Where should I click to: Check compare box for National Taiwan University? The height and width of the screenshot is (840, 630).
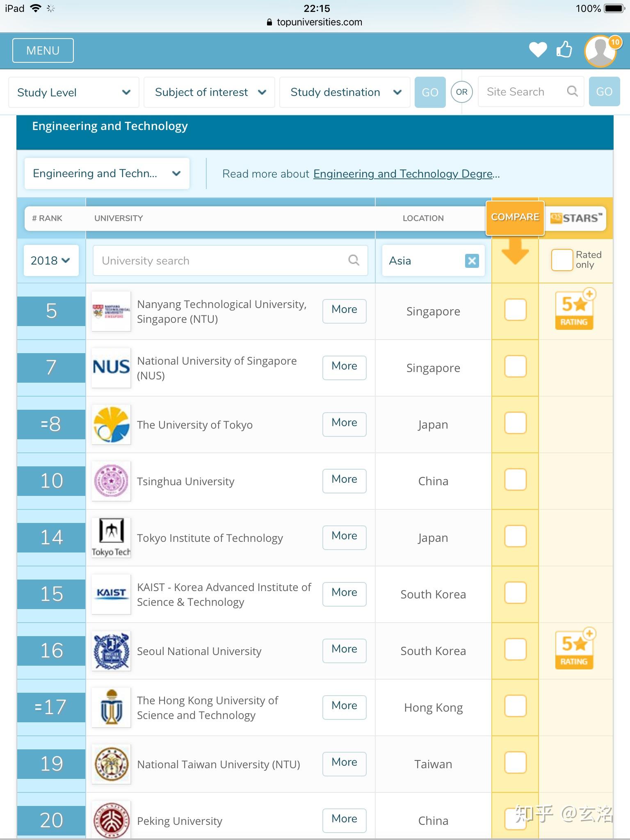click(x=515, y=762)
